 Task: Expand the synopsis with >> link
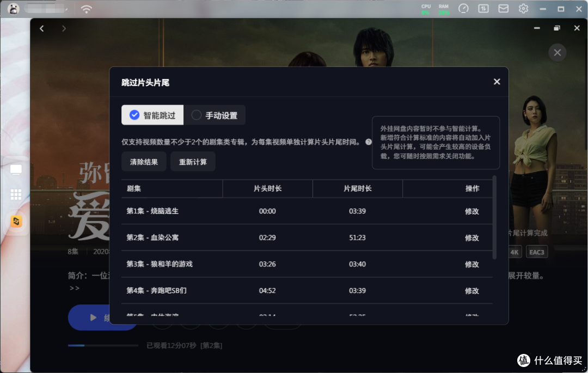(x=74, y=288)
